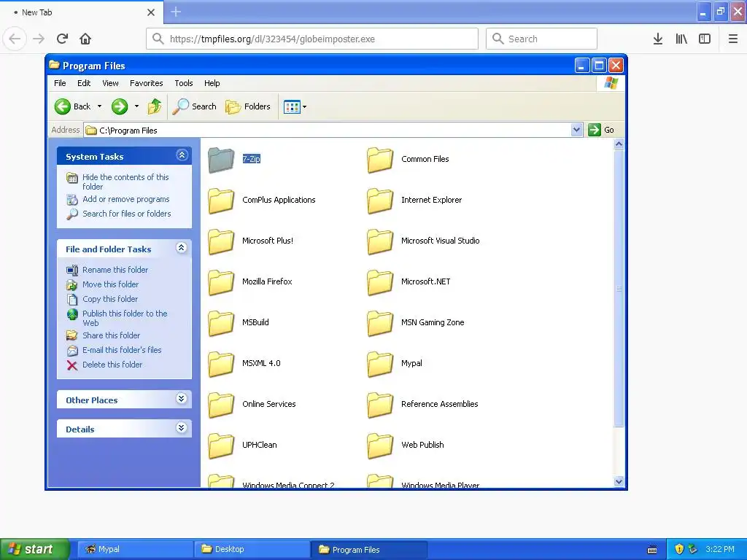Click Rename this folder link

coord(115,270)
